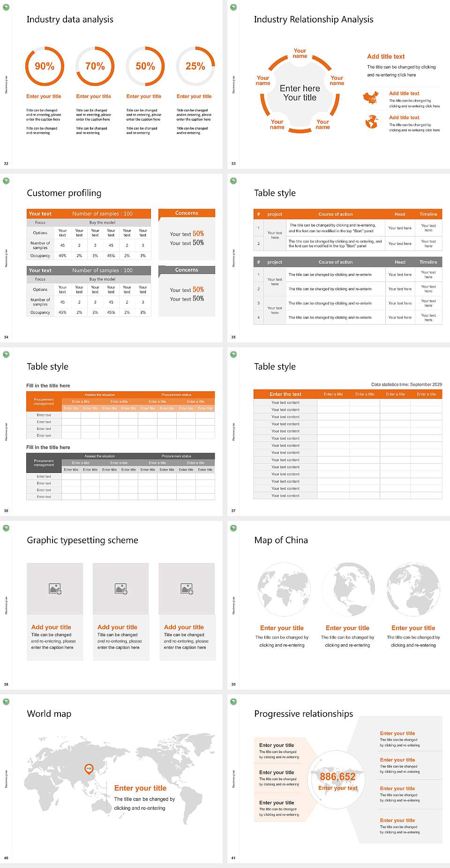Click the 'Course of action' orange column header
This screenshot has height=868, width=450.
coord(336,214)
